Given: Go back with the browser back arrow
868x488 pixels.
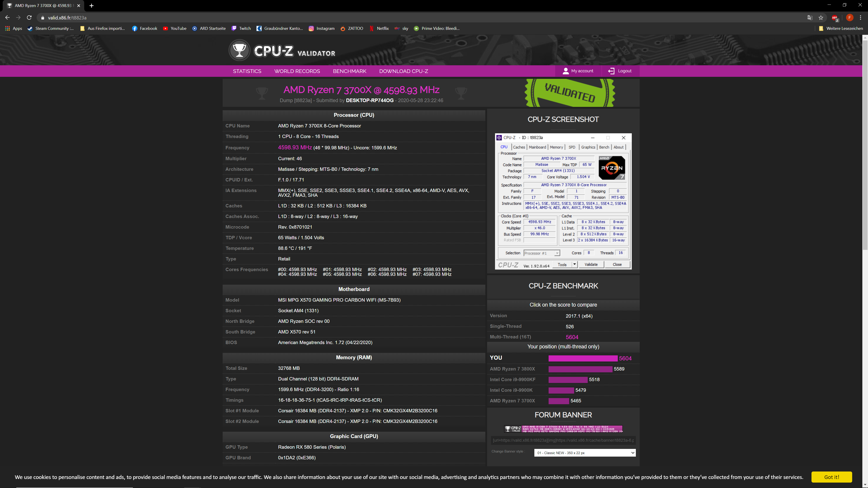Looking at the screenshot, I should 7,18.
